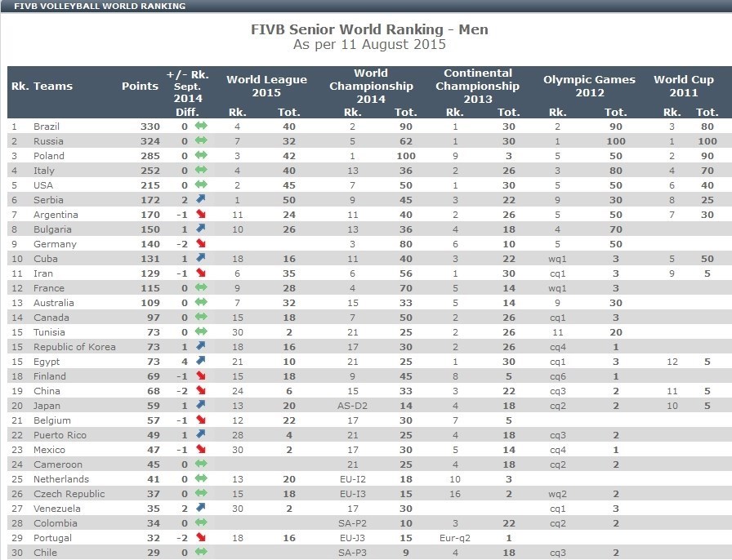Click the blue up arrow in Puerto Rico row
The width and height of the screenshot is (732, 560).
201,435
